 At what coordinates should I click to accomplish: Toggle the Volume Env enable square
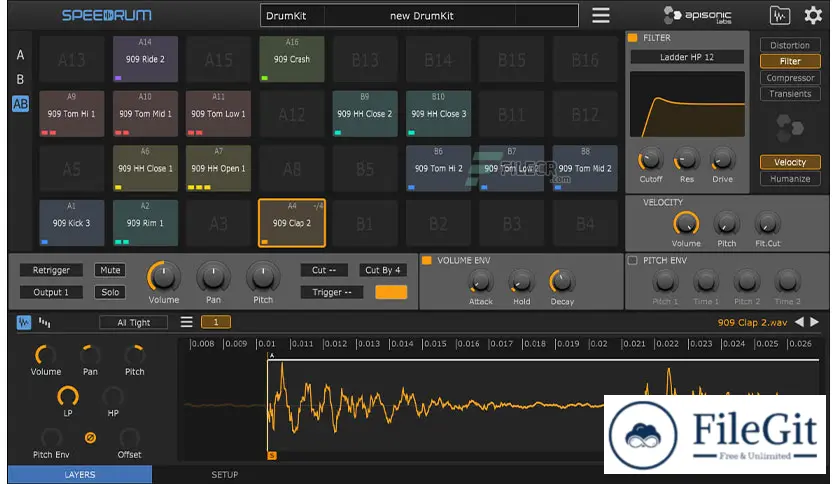pos(427,260)
